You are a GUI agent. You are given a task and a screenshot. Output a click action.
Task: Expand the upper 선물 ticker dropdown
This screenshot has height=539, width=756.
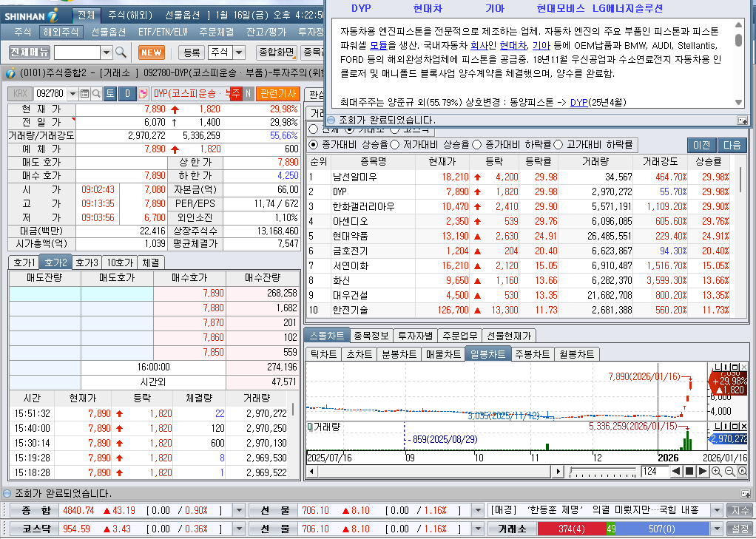pyautogui.click(x=477, y=510)
